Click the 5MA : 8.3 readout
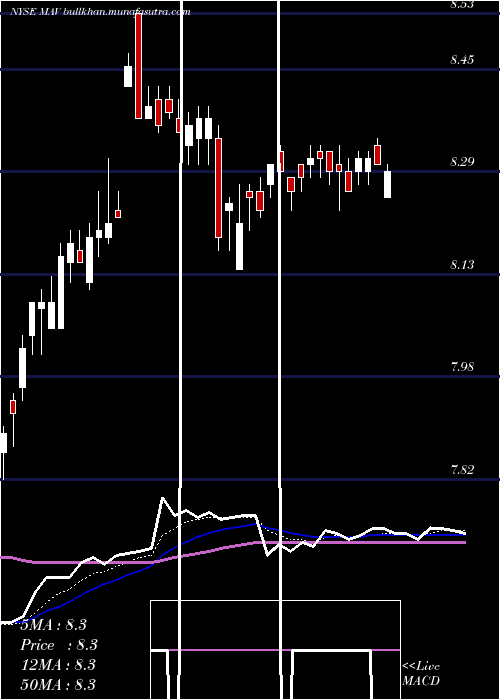This screenshot has height=700, width=500. pos(54,625)
